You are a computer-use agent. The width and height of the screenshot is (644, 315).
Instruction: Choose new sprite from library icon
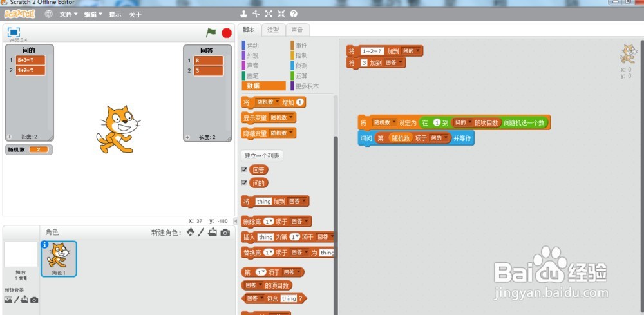click(x=191, y=232)
